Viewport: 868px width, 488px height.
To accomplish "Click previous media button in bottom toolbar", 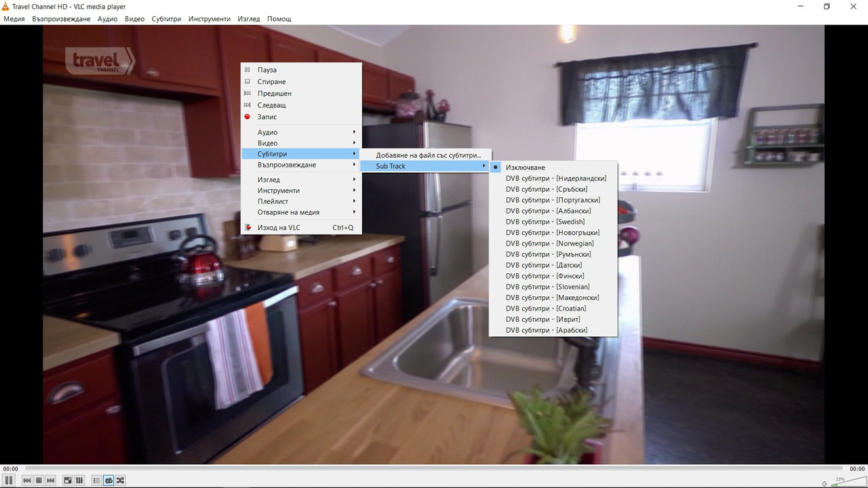I will (27, 481).
